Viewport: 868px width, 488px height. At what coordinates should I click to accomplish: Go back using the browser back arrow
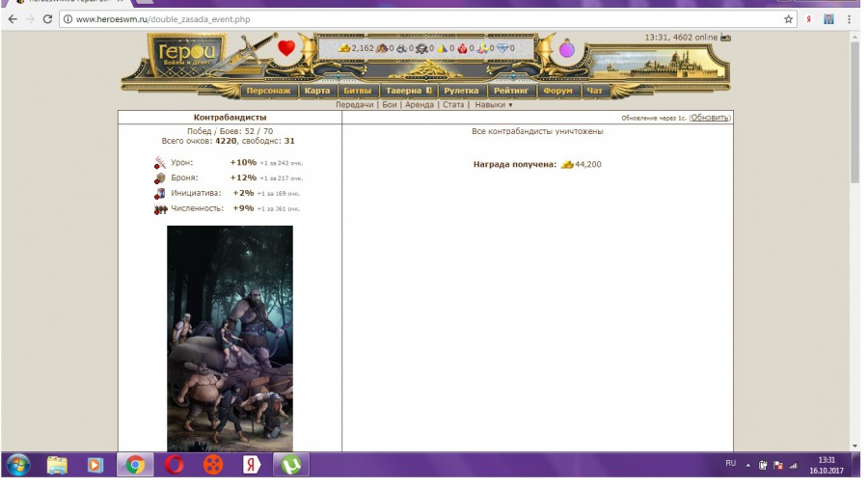[x=13, y=19]
